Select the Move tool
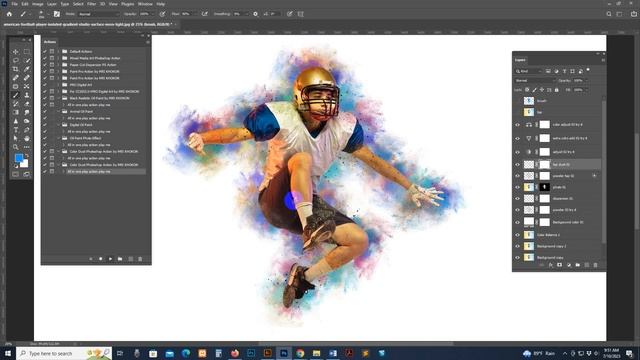Screen dimensions: 640x360 (16, 52)
